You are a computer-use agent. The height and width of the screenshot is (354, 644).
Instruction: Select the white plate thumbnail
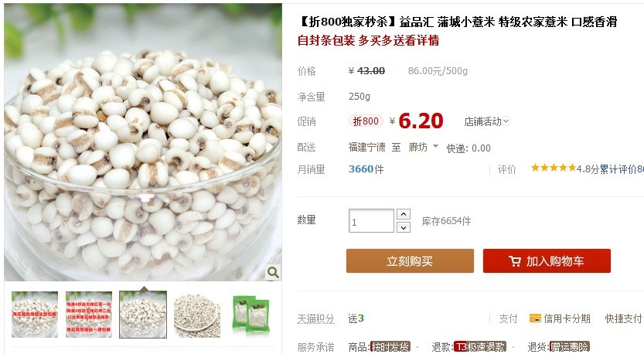[197, 315]
